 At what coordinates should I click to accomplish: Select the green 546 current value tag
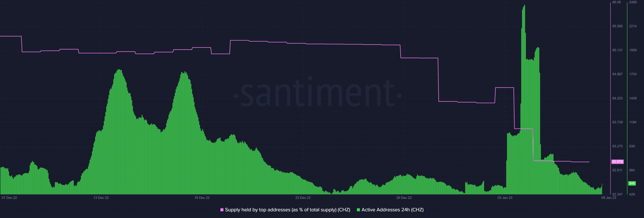point(632,183)
